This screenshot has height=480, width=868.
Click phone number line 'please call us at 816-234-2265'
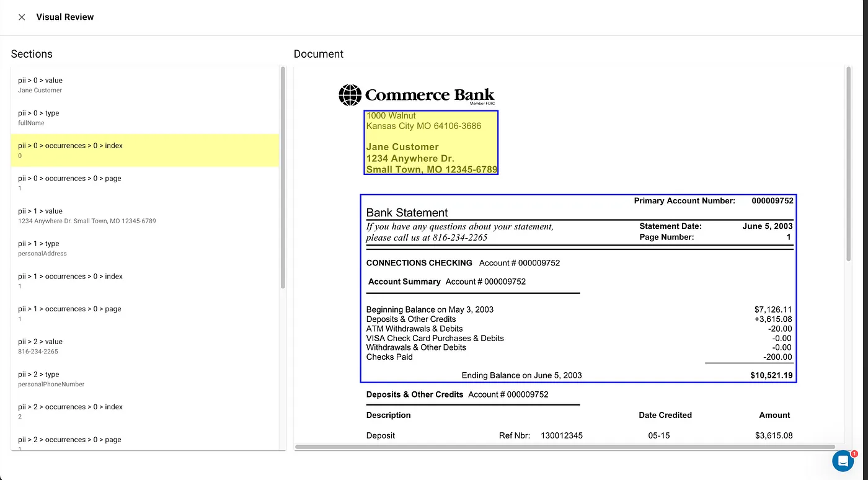(x=427, y=238)
